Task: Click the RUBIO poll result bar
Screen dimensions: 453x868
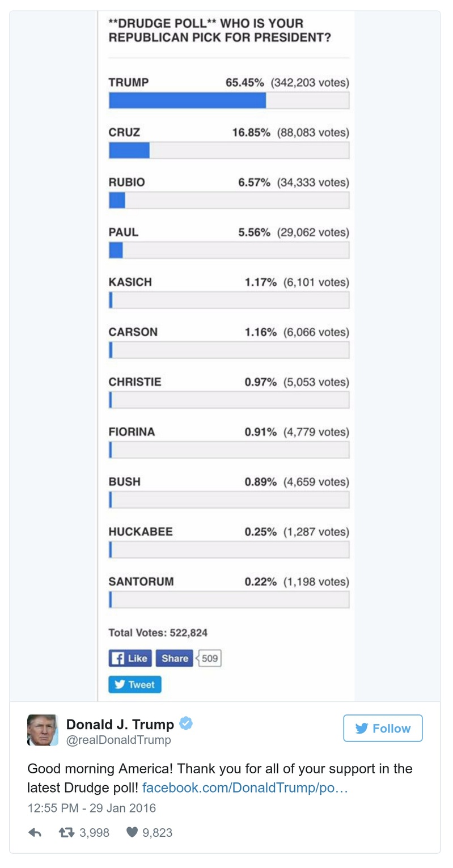Action: (228, 200)
